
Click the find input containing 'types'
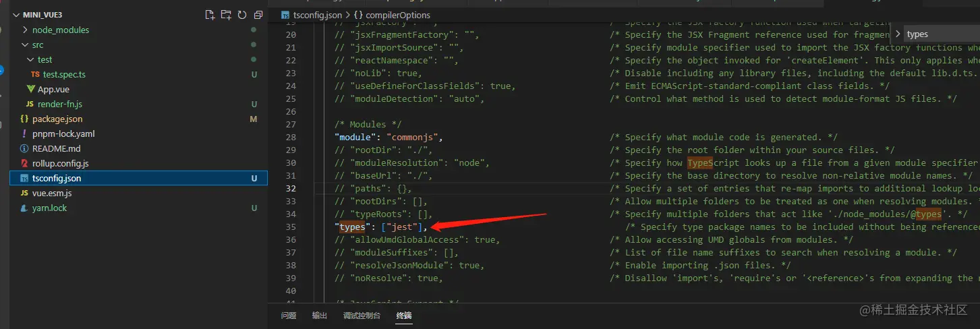(x=942, y=34)
